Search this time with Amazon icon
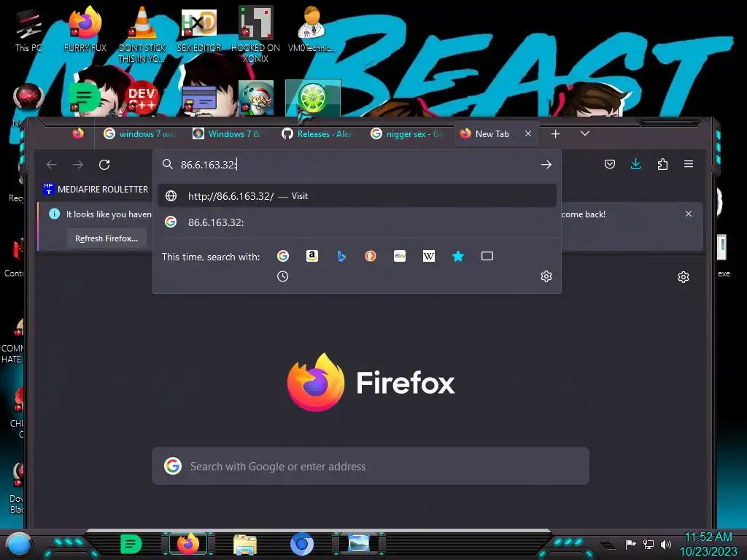The width and height of the screenshot is (747, 560). coord(312,256)
